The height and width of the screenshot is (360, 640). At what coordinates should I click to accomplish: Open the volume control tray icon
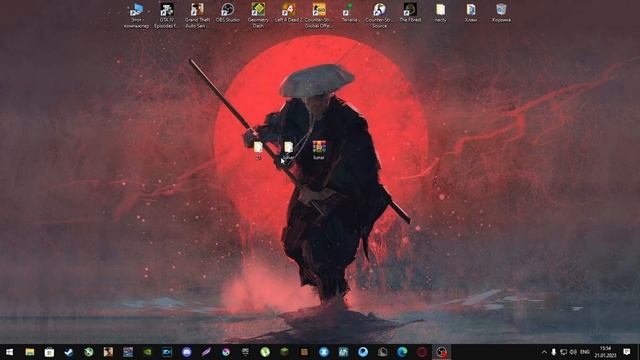(x=573, y=352)
